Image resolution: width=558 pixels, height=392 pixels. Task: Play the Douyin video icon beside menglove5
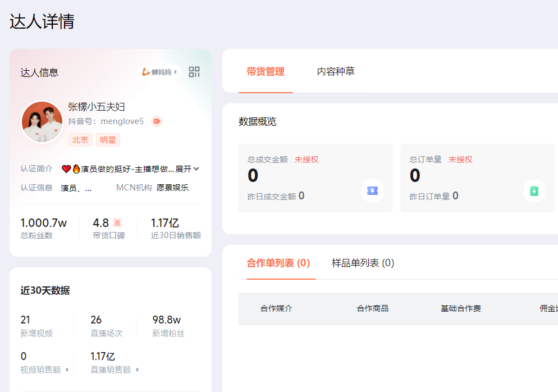(156, 121)
